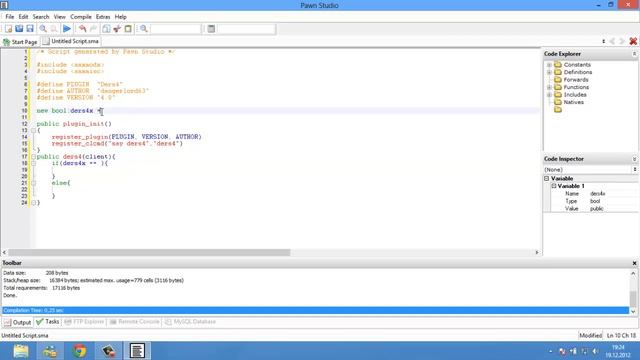Click the calculator-like toolbar icon

tap(211, 29)
